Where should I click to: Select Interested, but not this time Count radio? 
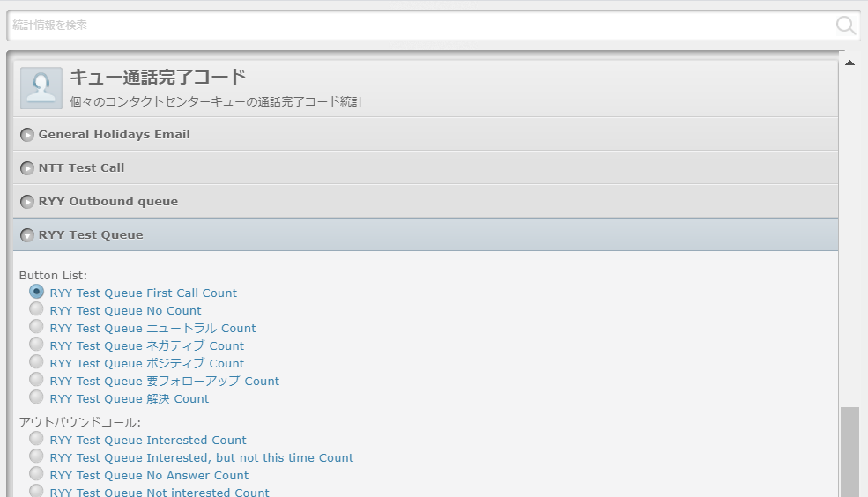36,456
